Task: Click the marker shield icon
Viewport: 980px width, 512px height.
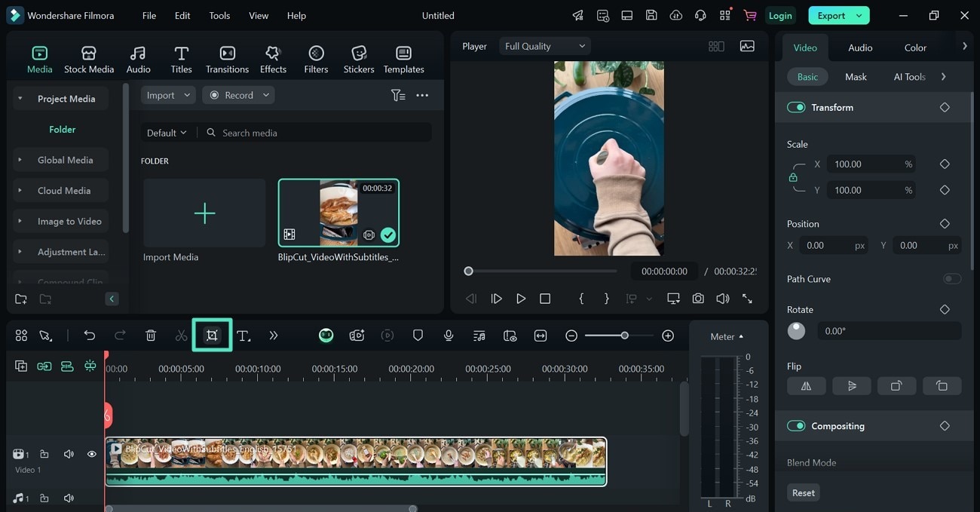Action: (418, 336)
